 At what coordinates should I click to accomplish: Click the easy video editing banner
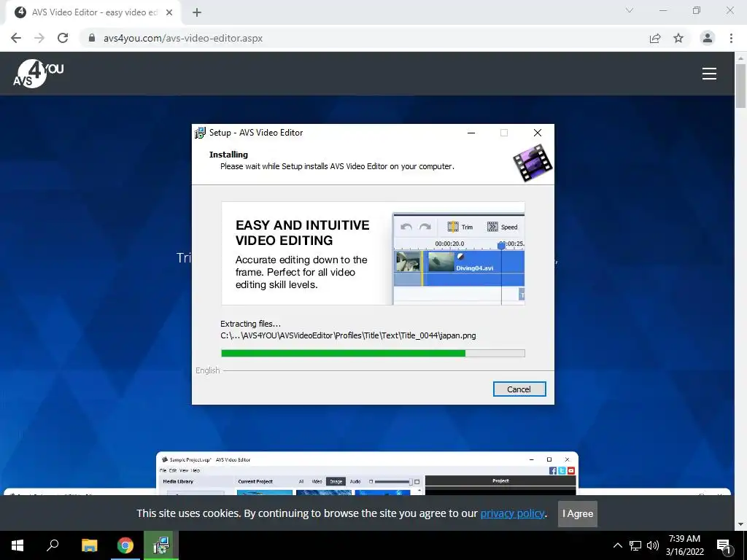click(373, 253)
